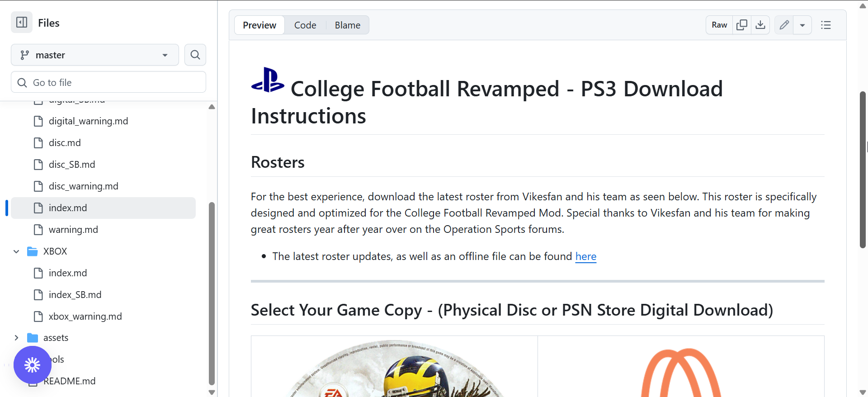The image size is (868, 397).
Task: Click the search magnifier icon button
Action: [195, 55]
